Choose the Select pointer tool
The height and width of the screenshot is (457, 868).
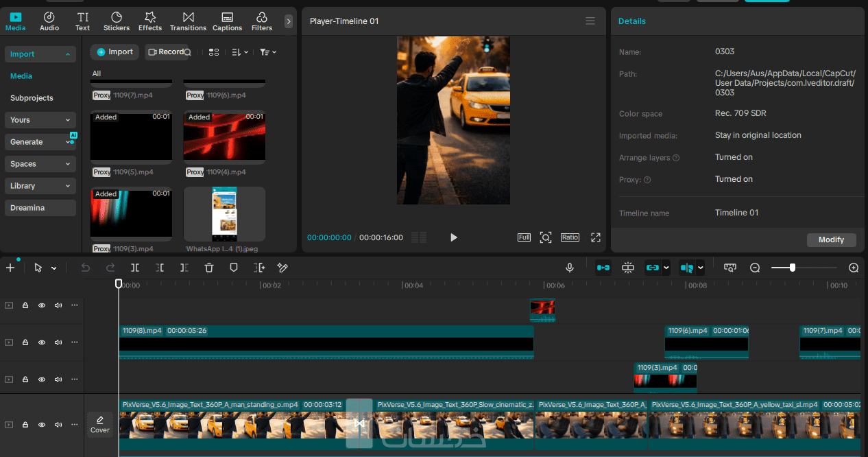click(38, 268)
